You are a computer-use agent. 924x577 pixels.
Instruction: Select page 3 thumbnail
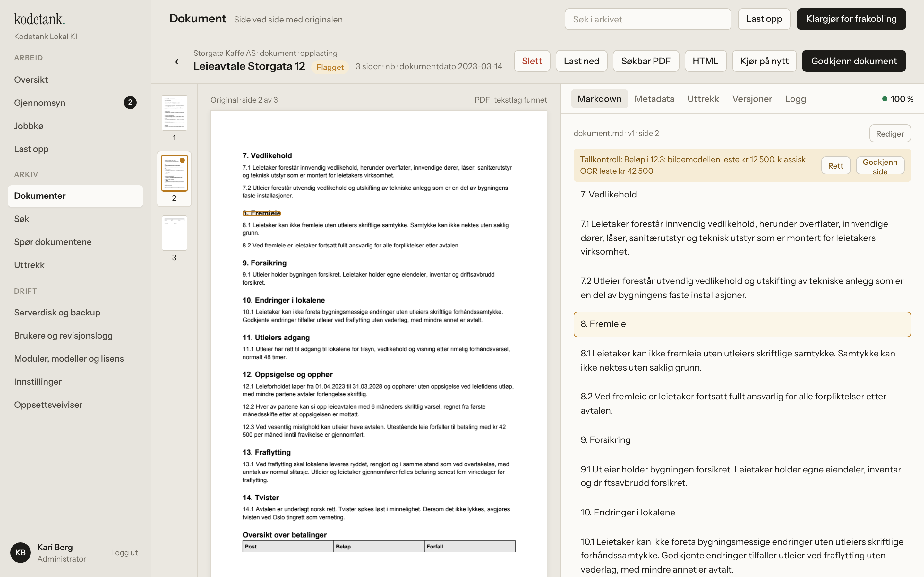click(x=175, y=233)
